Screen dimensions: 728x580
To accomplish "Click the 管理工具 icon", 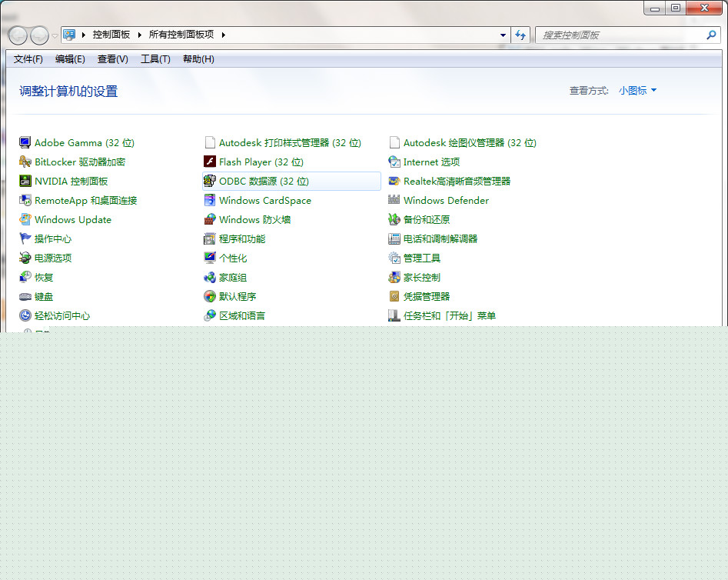I will pyautogui.click(x=394, y=258).
